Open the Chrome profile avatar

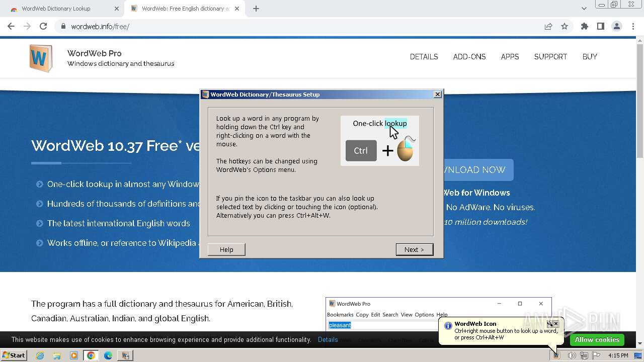pyautogui.click(x=617, y=26)
